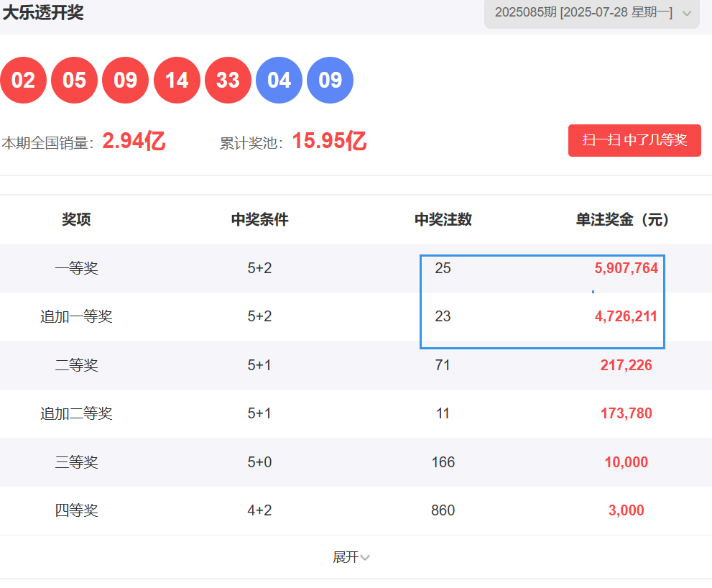Image resolution: width=712 pixels, height=588 pixels.
Task: Open the 2025085期 draw period dropdown
Action: coord(591,13)
